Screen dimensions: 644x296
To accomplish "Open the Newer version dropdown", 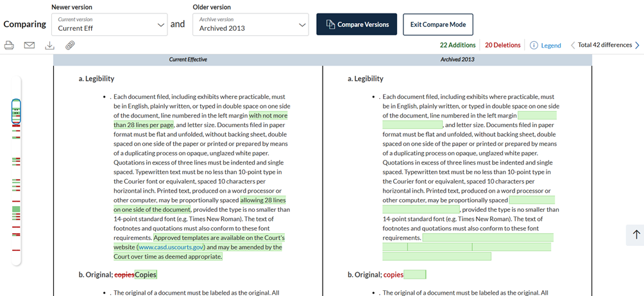I will pos(109,24).
